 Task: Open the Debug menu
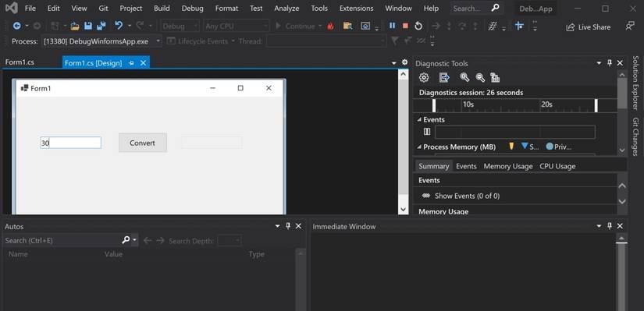(x=192, y=9)
